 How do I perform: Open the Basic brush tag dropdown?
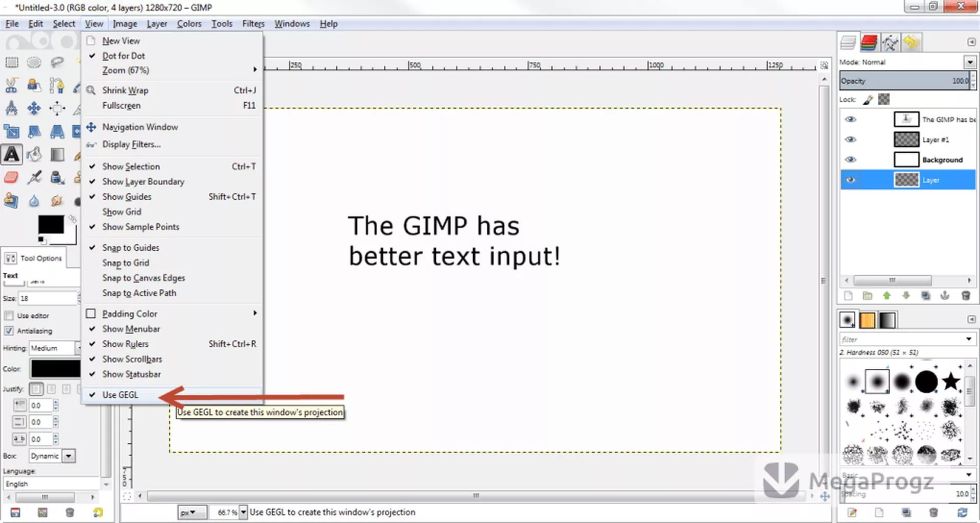click(968, 475)
